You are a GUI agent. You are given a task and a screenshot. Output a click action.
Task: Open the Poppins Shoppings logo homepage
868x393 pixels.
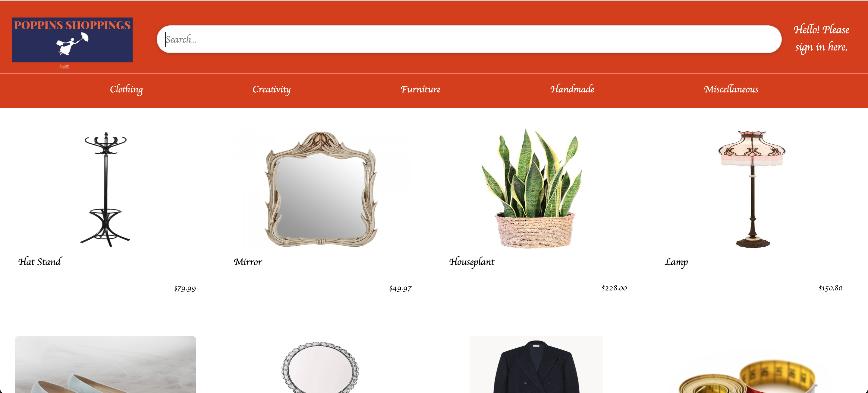[72, 40]
